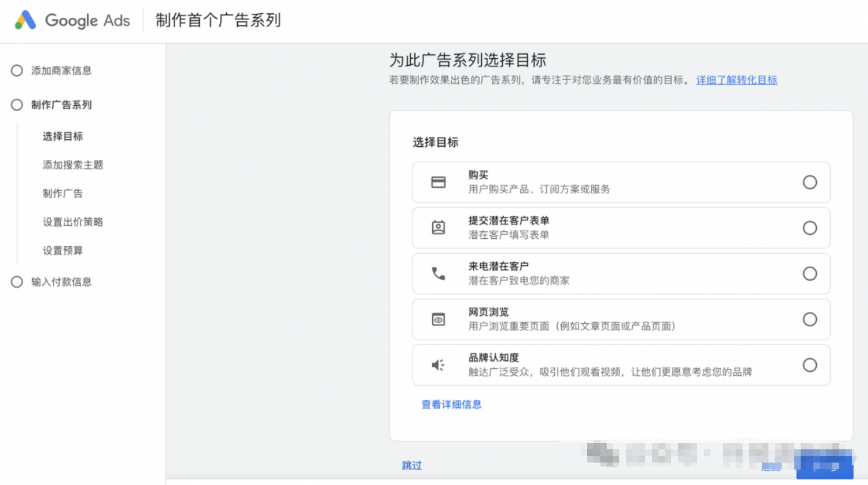Choose the 网页浏览 radio button
Image resolution: width=868 pixels, height=485 pixels.
pyautogui.click(x=810, y=319)
